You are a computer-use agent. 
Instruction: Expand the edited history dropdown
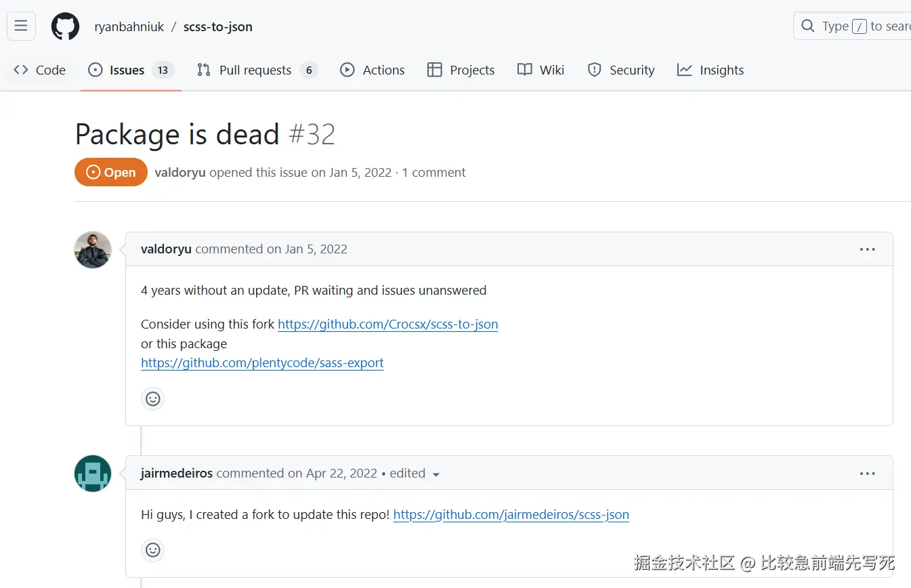[x=415, y=474]
